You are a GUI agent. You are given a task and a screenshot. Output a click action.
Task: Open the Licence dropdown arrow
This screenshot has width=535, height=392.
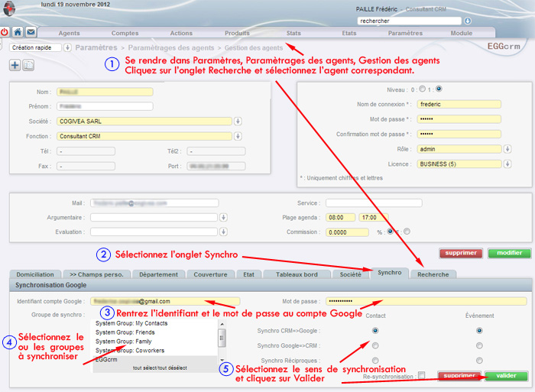click(507, 164)
